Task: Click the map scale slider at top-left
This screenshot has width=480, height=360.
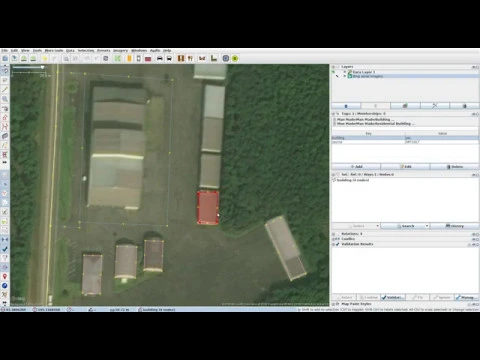Action: point(28,67)
